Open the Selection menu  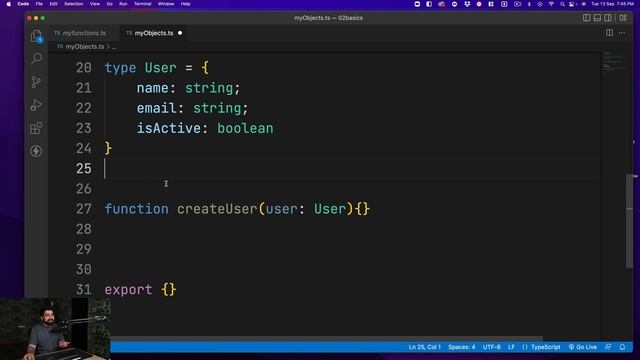coord(73,4)
